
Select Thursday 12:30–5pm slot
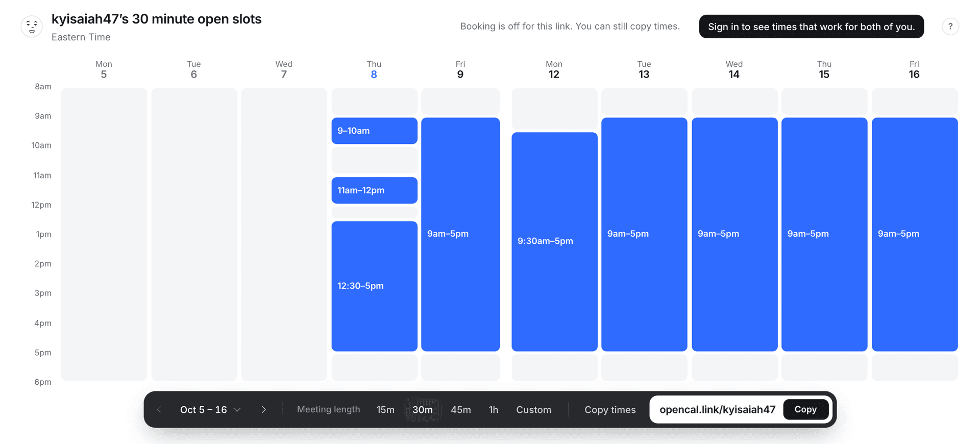[x=374, y=286]
